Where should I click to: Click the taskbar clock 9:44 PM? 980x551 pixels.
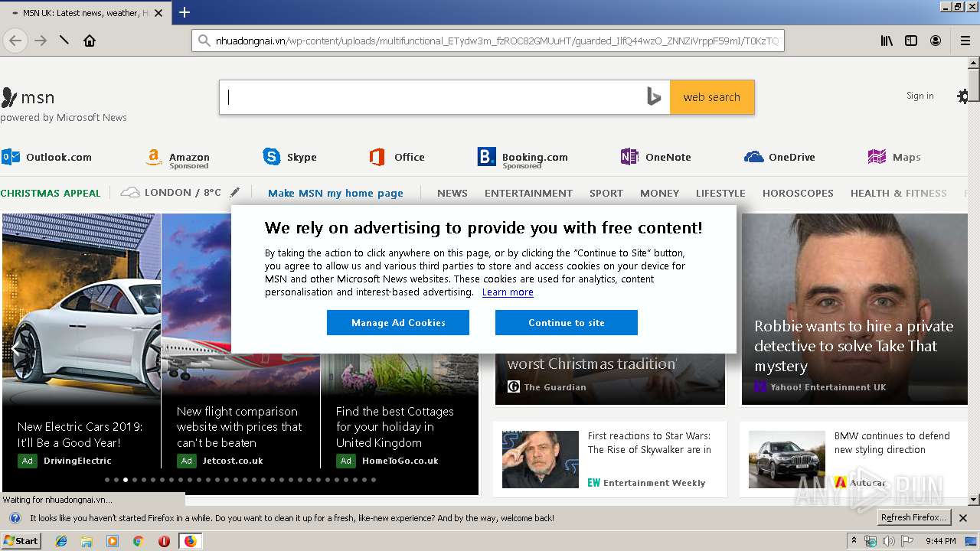(x=940, y=541)
